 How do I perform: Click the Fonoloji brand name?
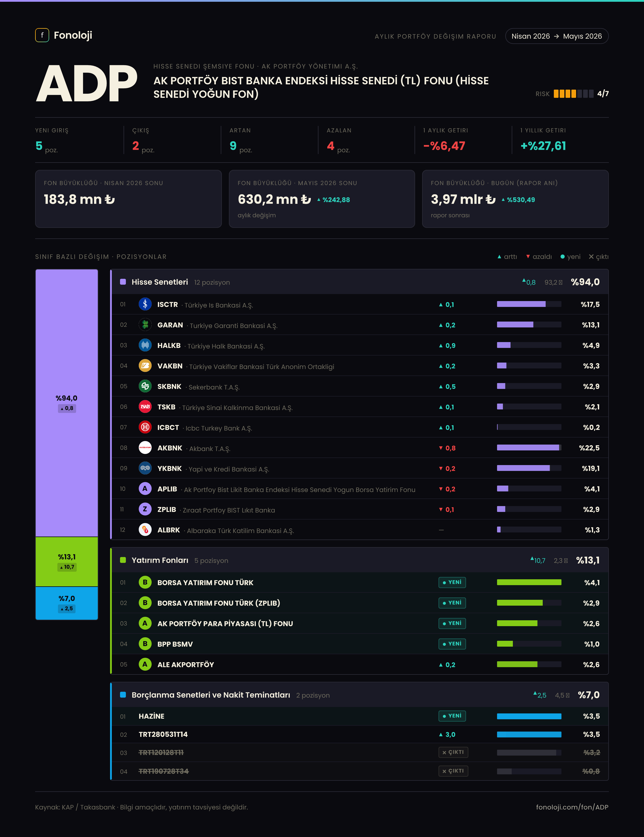click(73, 35)
